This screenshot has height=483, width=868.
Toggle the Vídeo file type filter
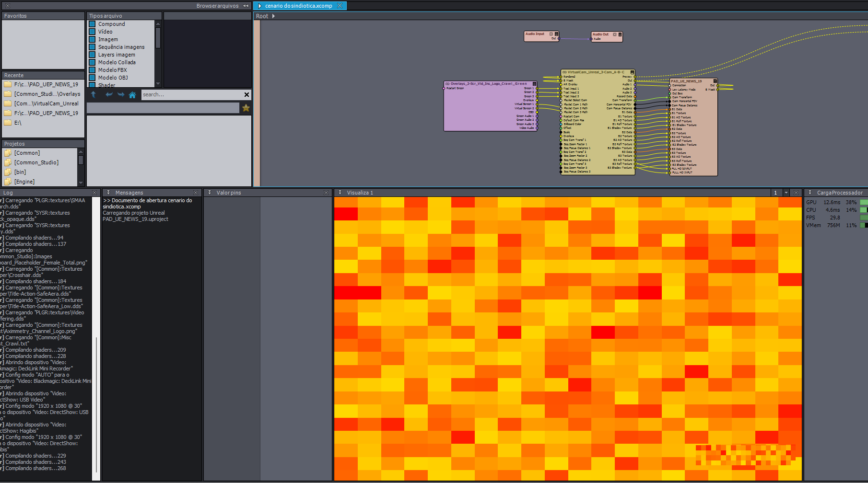click(x=92, y=32)
